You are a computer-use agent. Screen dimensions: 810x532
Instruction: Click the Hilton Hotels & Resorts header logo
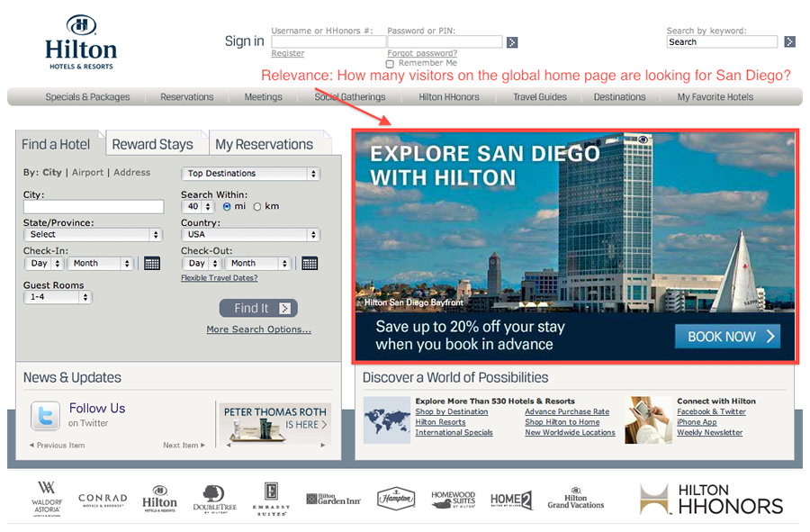coord(81,43)
